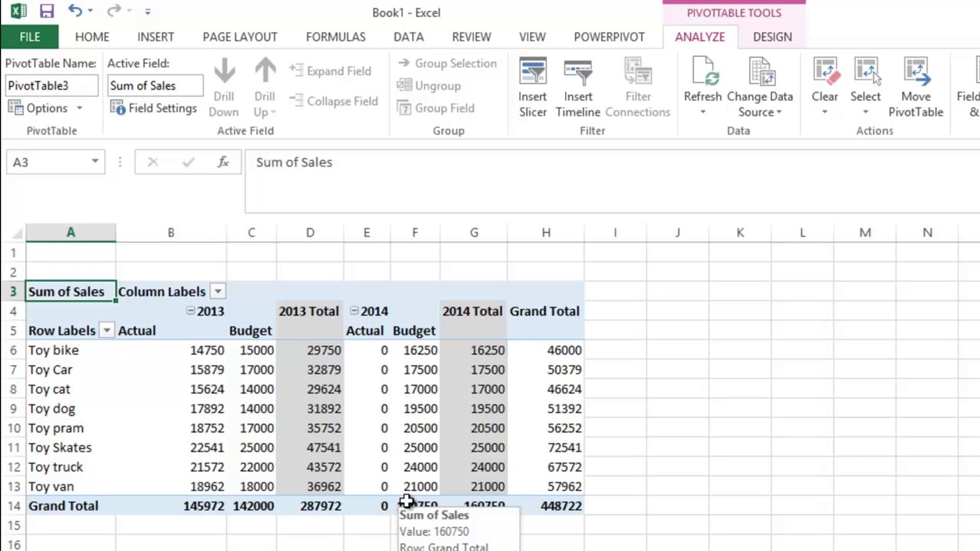Open the Column Labels filter dropdown
980x551 pixels.
click(x=218, y=291)
